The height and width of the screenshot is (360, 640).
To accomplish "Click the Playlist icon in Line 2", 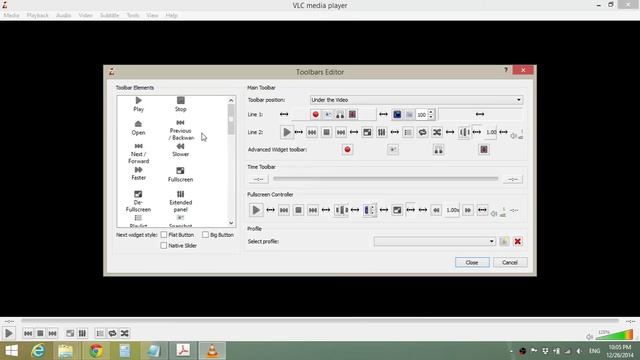I will [408, 132].
